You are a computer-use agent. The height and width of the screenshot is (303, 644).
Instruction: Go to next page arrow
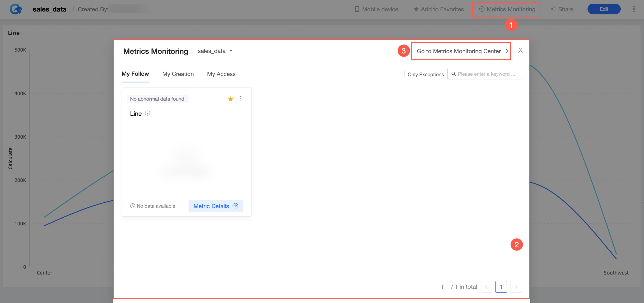516,287
